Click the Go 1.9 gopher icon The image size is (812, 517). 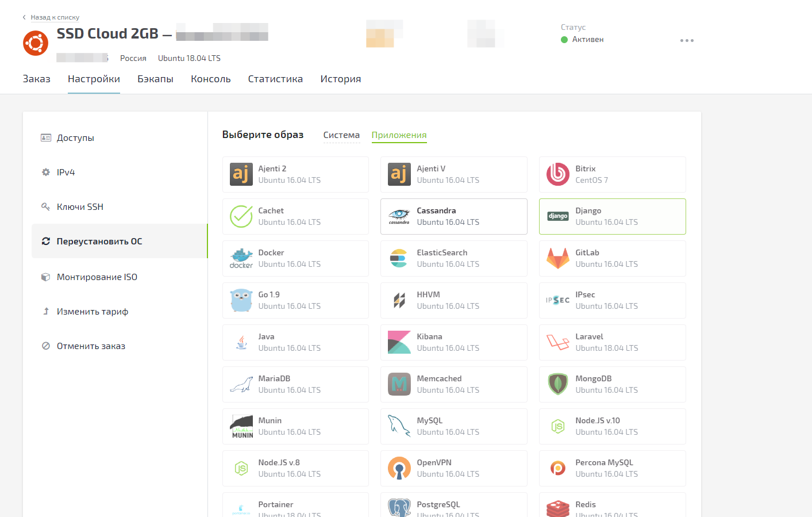[x=241, y=300]
